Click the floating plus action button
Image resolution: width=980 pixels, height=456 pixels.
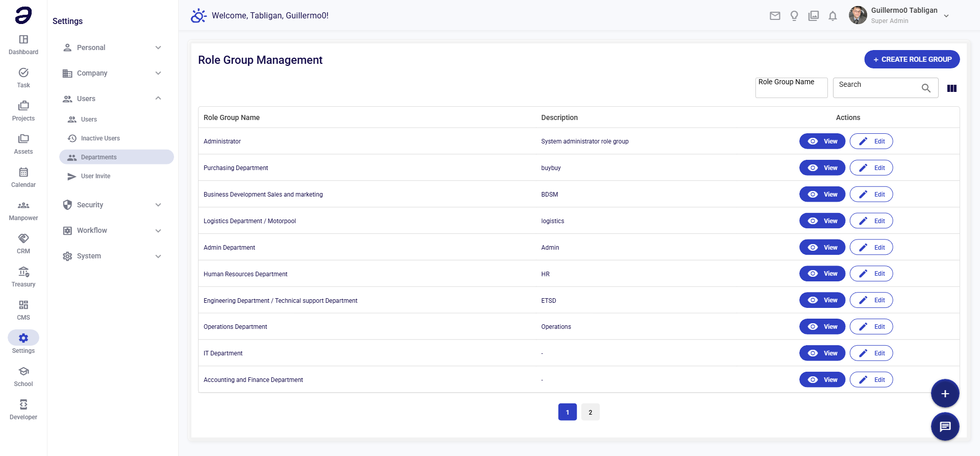[x=945, y=394]
